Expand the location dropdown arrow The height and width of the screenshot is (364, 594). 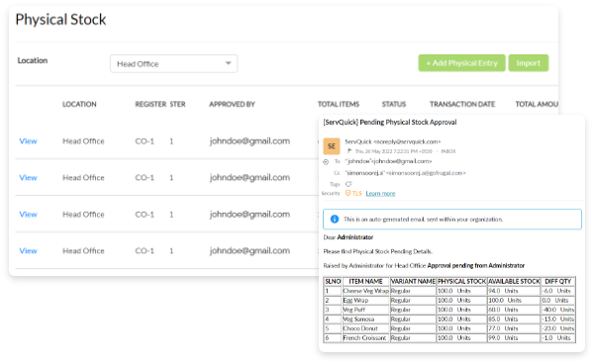point(228,63)
